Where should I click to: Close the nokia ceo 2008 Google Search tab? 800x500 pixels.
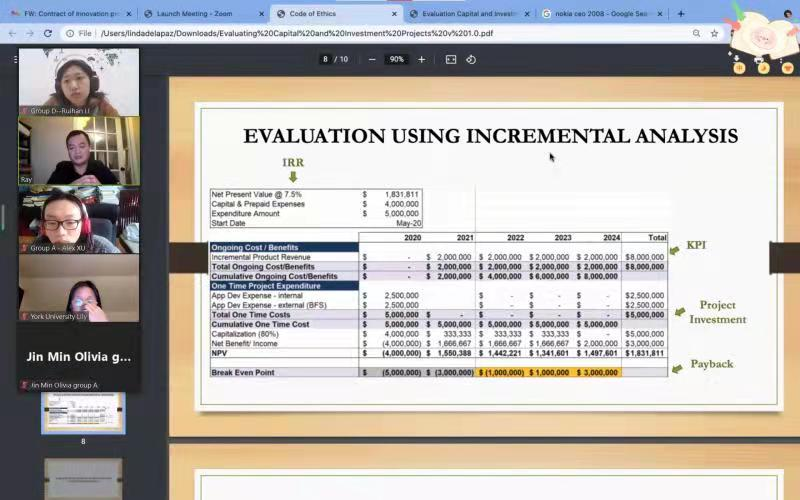click(x=660, y=14)
